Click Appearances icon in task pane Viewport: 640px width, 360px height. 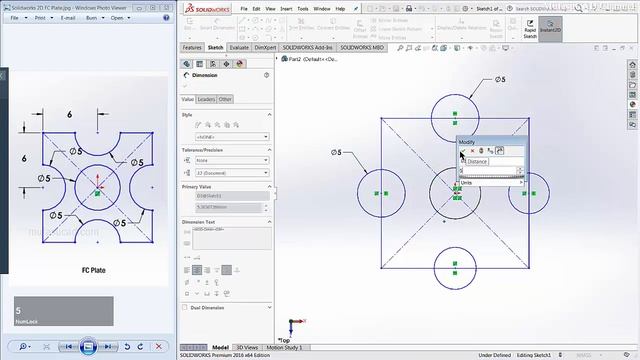pos(632,104)
